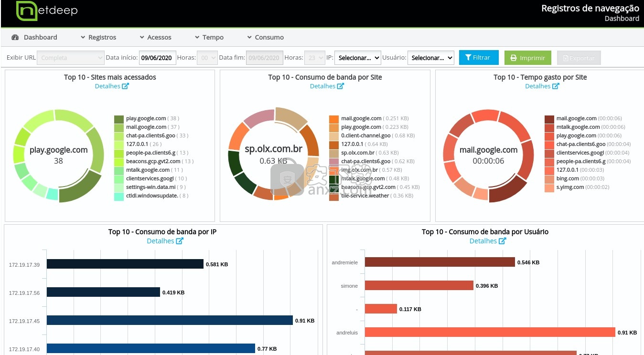Click sp.olx.com.br (0.63 KB) legend swatch
Screen dimensions: 644x355
click(x=334, y=153)
